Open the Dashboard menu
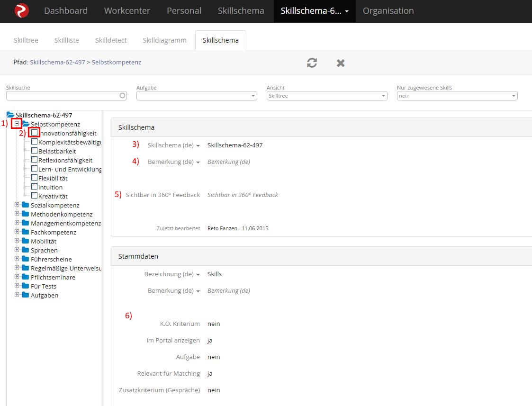This screenshot has height=406, width=532. click(x=66, y=11)
